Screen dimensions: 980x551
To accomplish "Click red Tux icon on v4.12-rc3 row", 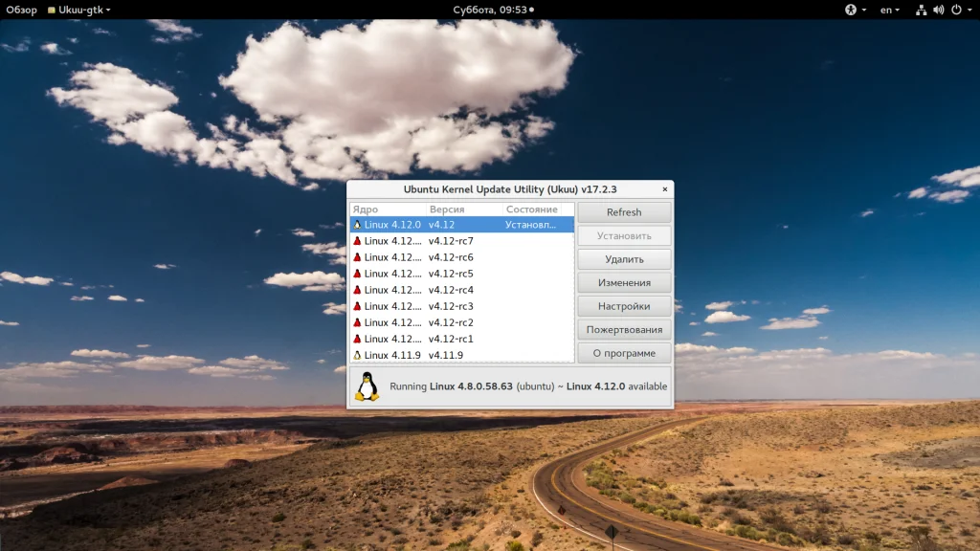I will (358, 305).
